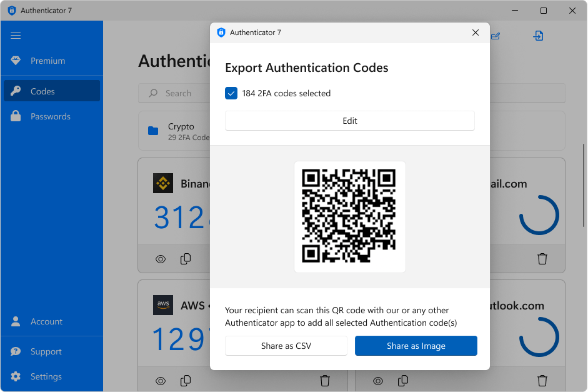Click the AWS logo icon
This screenshot has height=392, width=588.
[x=163, y=305]
